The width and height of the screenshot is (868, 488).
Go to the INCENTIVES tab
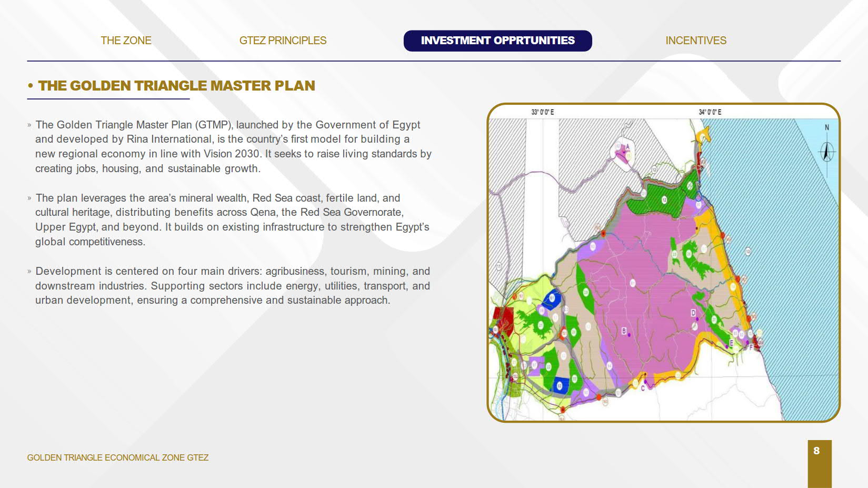[696, 41]
